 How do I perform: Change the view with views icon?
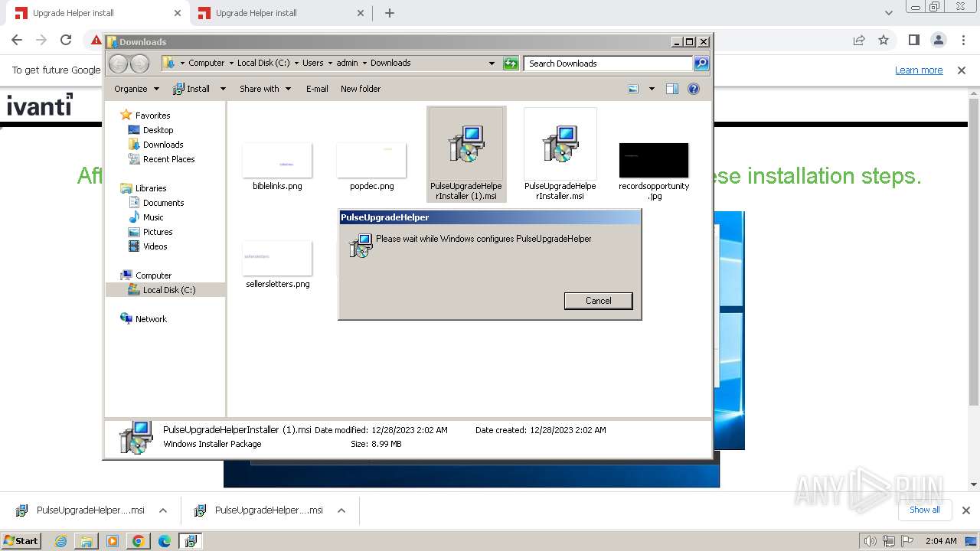[633, 89]
